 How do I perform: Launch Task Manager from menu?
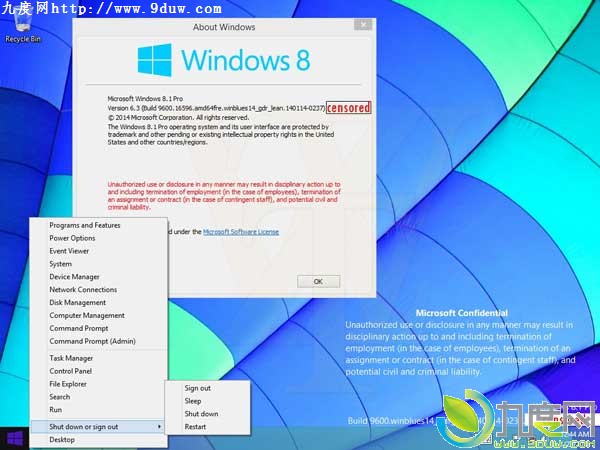98,358
